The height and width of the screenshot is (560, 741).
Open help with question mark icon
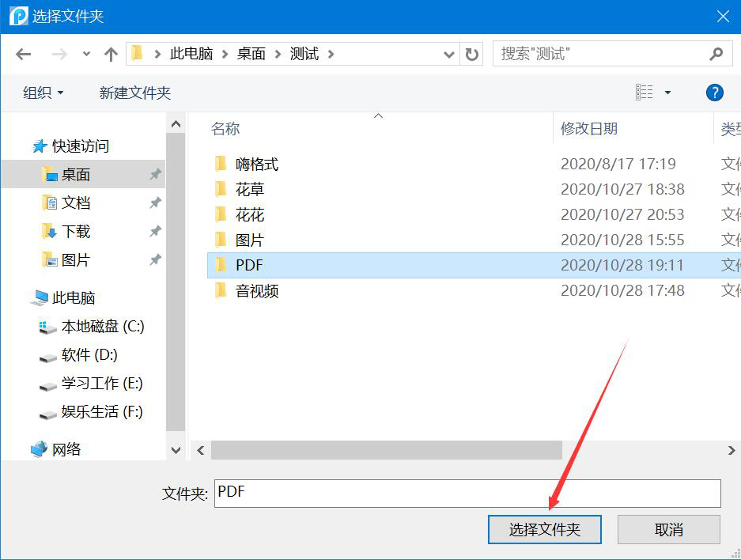(715, 93)
